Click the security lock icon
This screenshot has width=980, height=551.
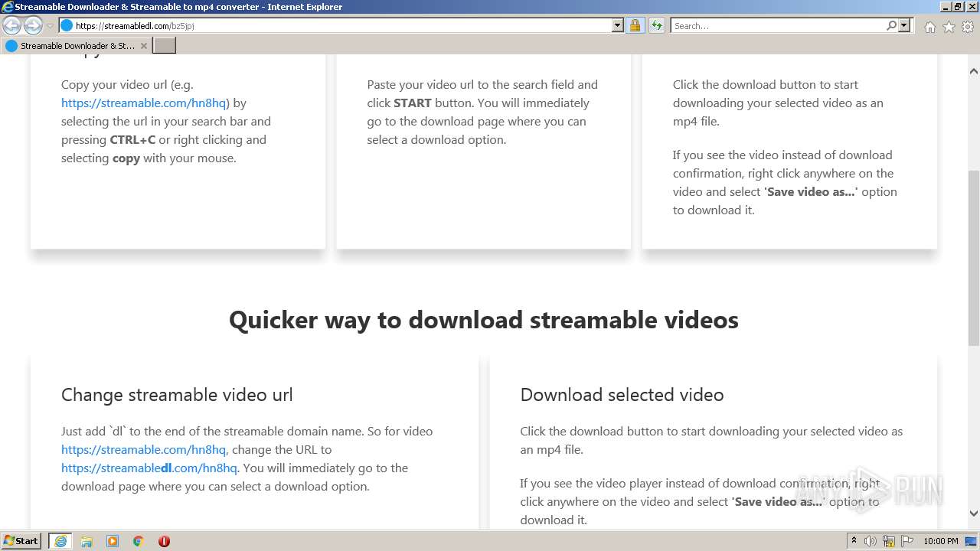click(x=635, y=25)
